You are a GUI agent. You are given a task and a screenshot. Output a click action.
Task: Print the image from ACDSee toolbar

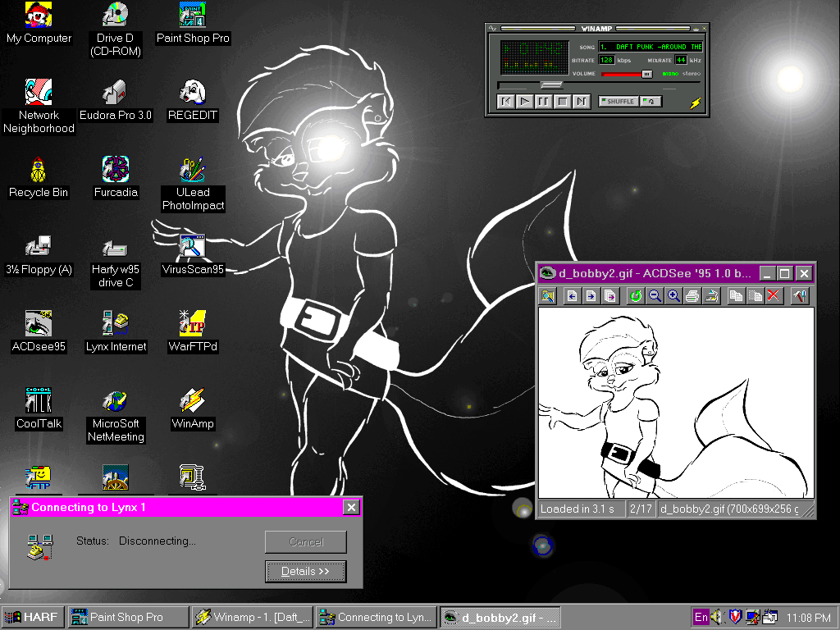(692, 295)
